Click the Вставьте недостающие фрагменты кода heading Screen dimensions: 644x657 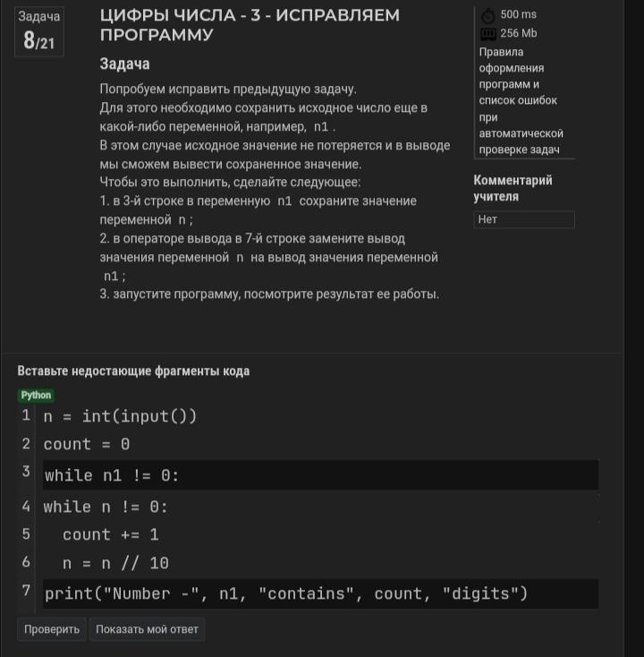click(133, 371)
